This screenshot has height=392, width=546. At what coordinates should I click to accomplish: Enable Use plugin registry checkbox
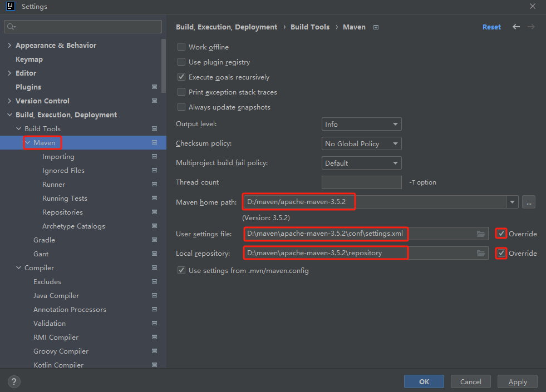(x=181, y=62)
